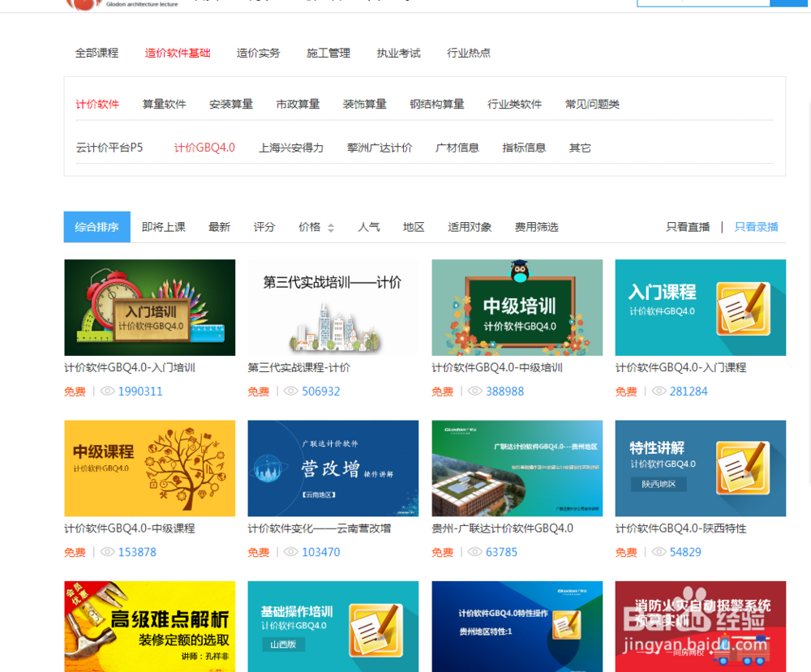
Task: Open the 营改增 blue thumbnail
Action: 333,469
